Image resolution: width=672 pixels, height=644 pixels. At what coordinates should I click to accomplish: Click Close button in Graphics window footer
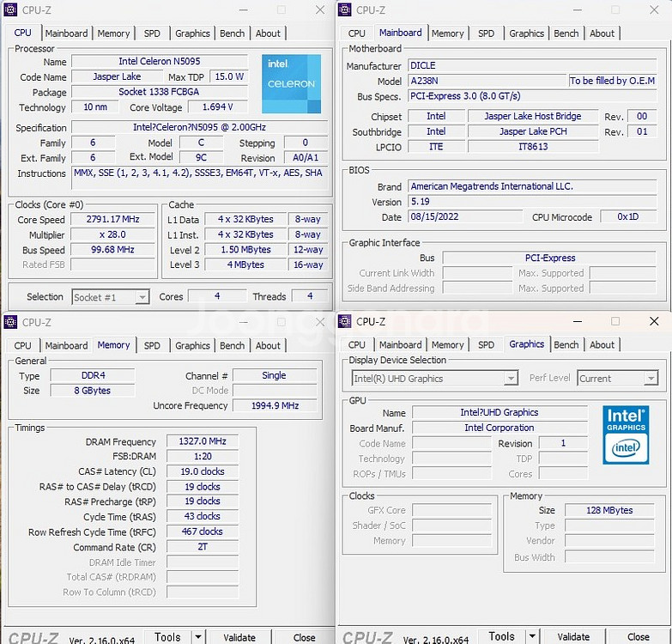click(639, 636)
